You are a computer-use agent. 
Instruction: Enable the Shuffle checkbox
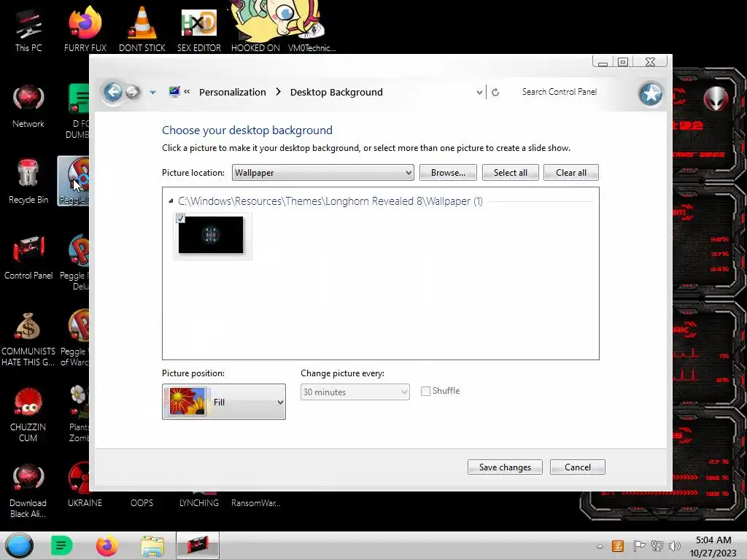[x=425, y=391]
